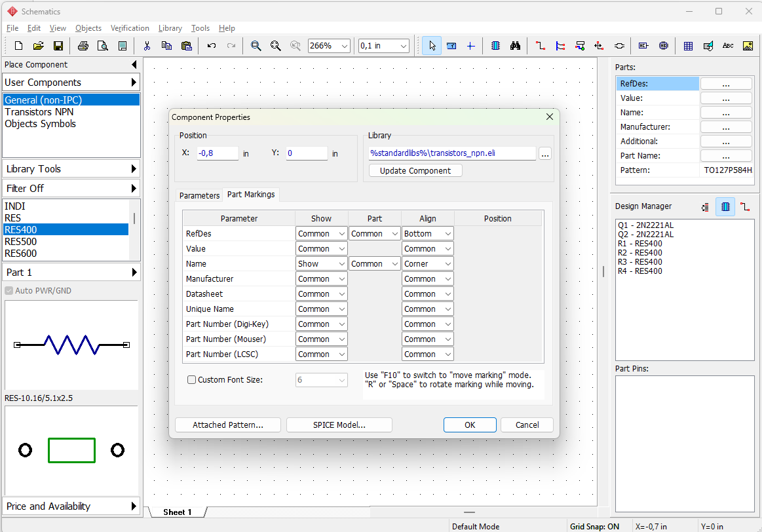Select R3 - RES400 in Design Manager
Viewport: 762px width, 532px height.
640,262
